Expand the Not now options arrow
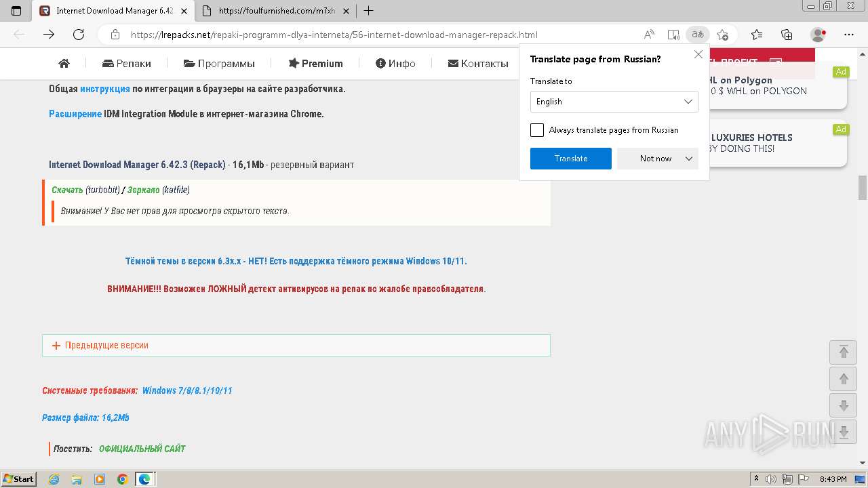This screenshot has width=868, height=488. point(689,159)
